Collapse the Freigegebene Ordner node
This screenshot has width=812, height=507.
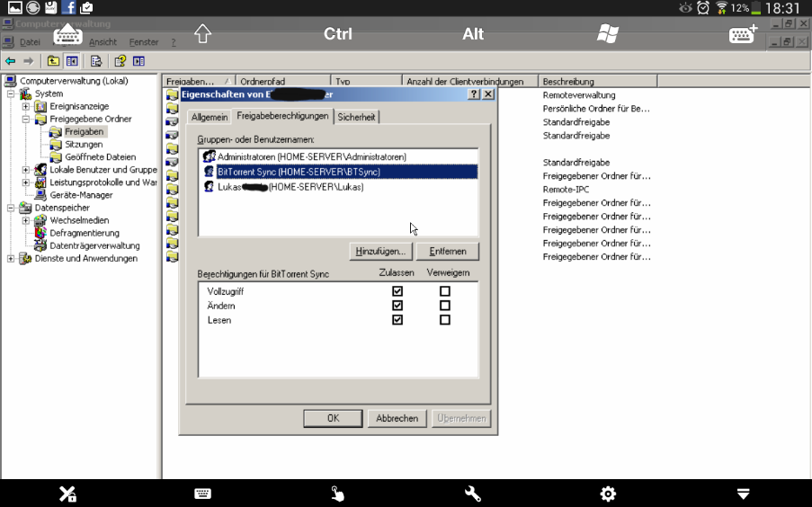26,120
